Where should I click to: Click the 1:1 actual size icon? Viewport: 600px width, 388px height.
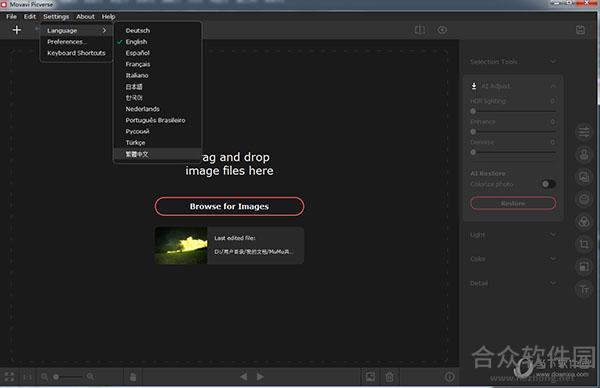28,377
